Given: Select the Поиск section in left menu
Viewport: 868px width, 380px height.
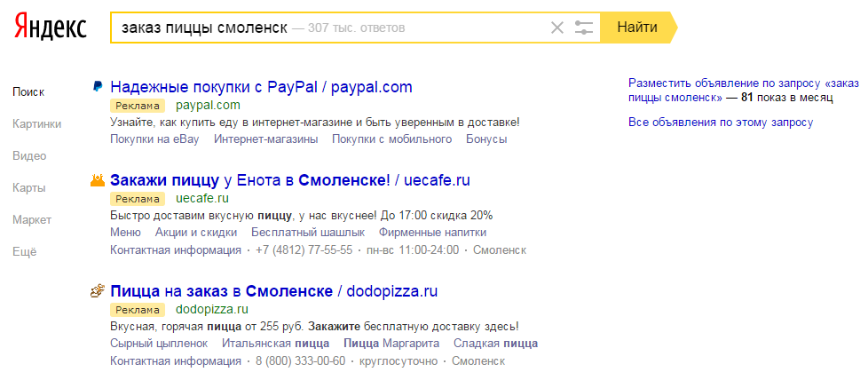Looking at the screenshot, I should (28, 92).
